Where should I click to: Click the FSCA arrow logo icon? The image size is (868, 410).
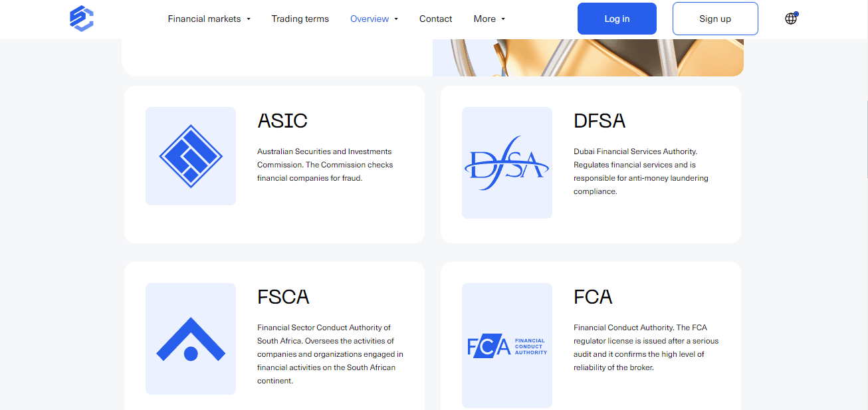click(x=191, y=340)
